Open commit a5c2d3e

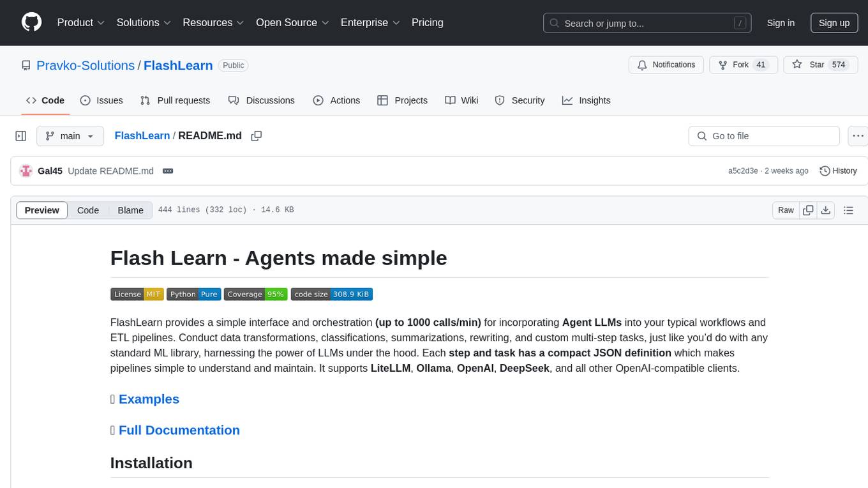tap(743, 171)
